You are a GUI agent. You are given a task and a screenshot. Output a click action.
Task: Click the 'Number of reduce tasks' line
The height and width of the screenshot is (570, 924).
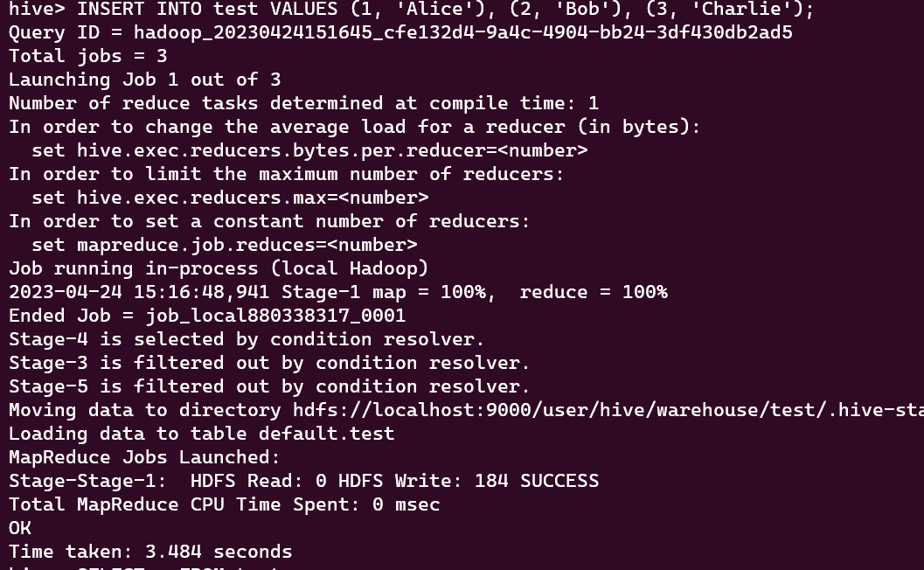pos(303,104)
